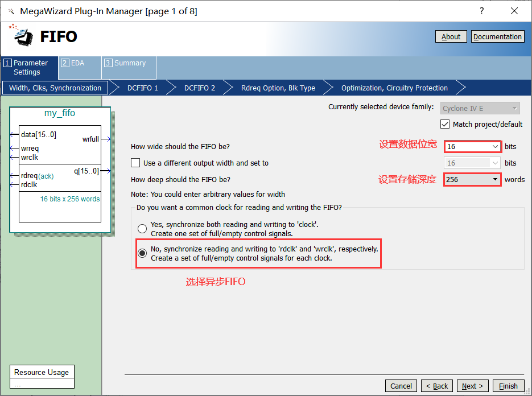Click the data[15..0] port label
This screenshot has width=532, height=396.
coord(39,135)
